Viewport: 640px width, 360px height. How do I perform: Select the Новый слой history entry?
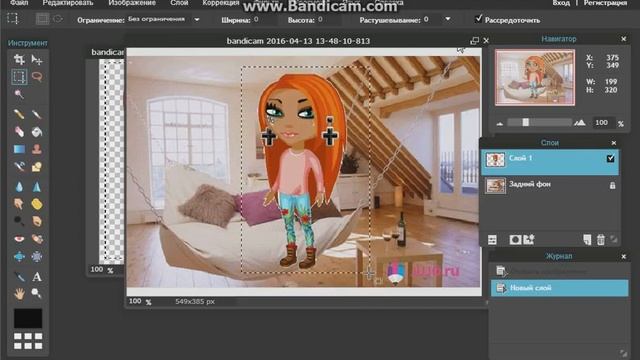pyautogui.click(x=559, y=288)
